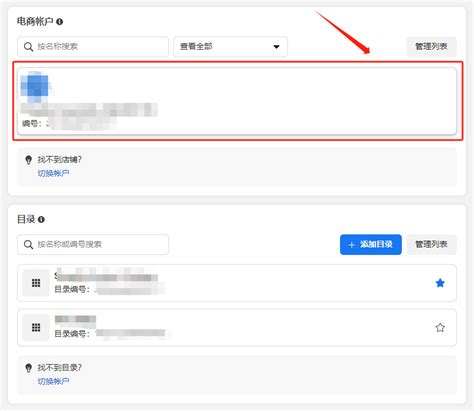
Task: Click the info icon beside 目录
Action: coord(41,219)
